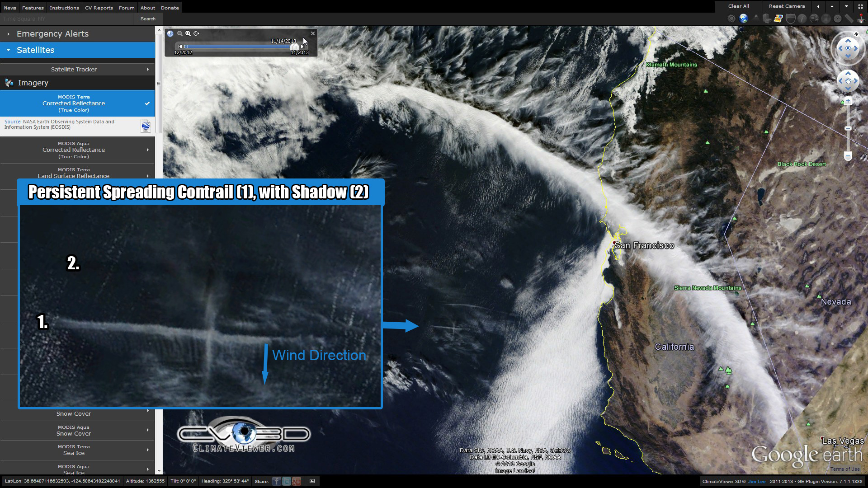Viewport: 868px width, 488px height.
Task: Click the Earth globe icon in the toolbar
Action: (x=743, y=18)
